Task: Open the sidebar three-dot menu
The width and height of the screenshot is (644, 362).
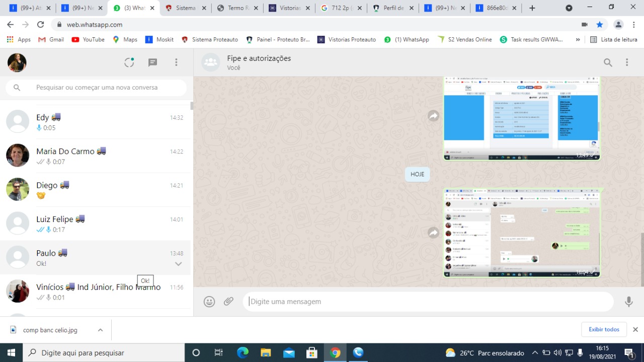Action: click(x=176, y=62)
